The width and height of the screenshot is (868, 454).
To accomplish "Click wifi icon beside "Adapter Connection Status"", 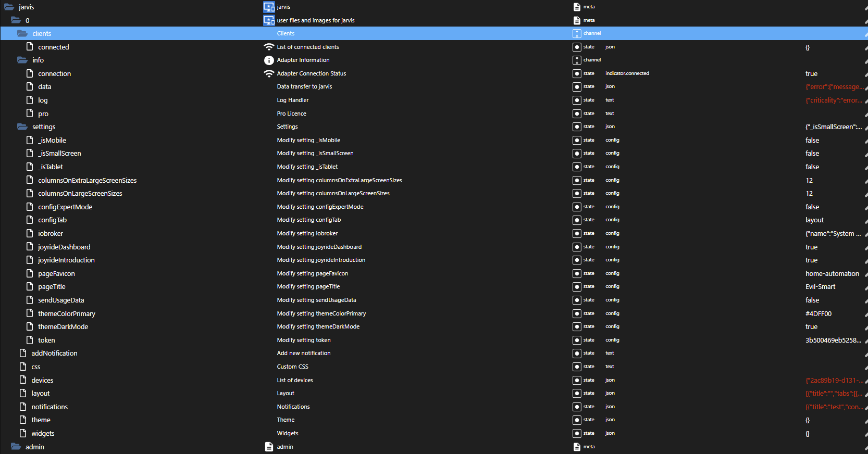I will tap(269, 73).
